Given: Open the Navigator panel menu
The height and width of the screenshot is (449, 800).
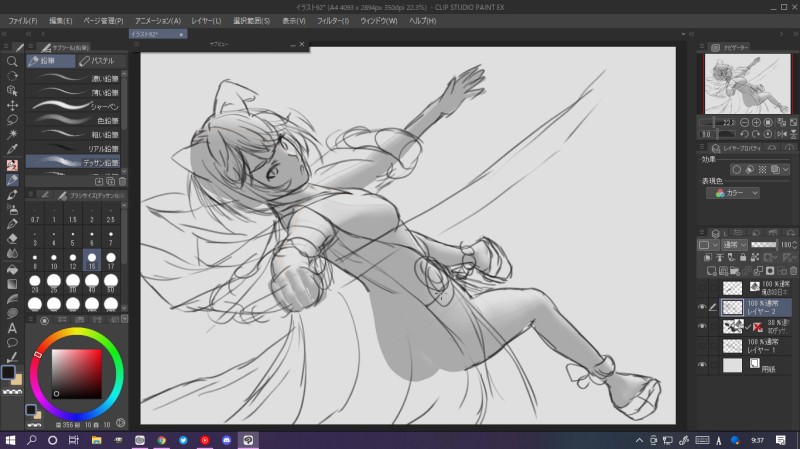Looking at the screenshot, I should click(x=702, y=47).
